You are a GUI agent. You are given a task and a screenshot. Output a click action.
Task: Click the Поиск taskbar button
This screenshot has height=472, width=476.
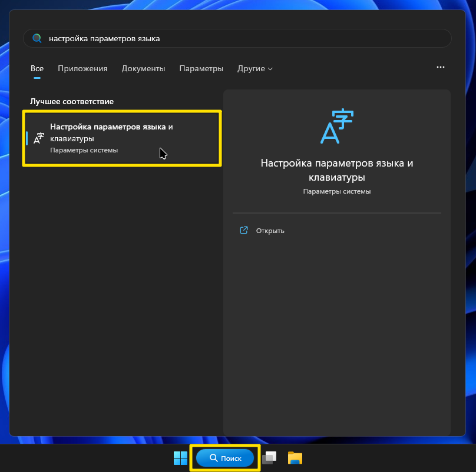click(225, 458)
